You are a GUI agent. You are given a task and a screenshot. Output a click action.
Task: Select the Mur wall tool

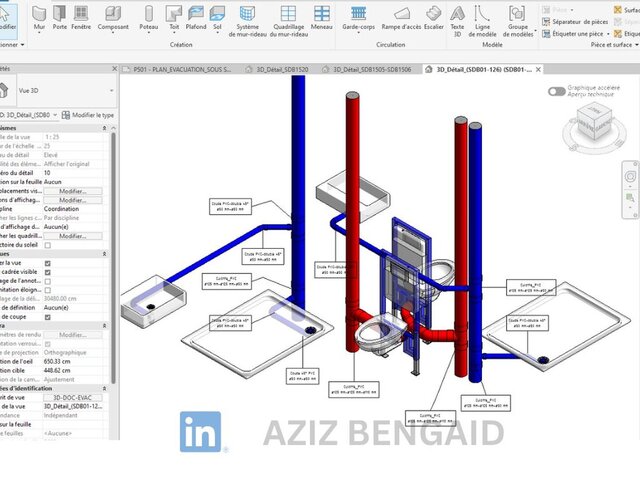click(39, 16)
